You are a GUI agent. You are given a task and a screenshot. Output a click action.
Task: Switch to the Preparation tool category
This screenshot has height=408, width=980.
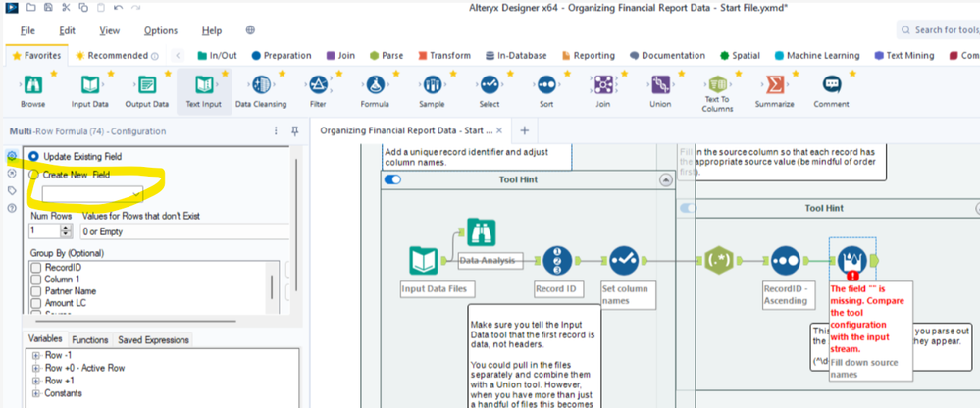pyautogui.click(x=282, y=56)
